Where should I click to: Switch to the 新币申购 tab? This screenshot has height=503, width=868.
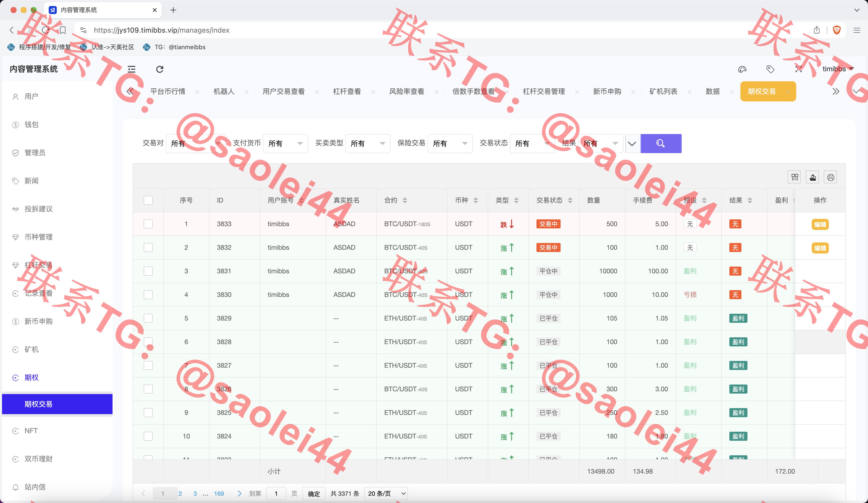[x=607, y=91]
